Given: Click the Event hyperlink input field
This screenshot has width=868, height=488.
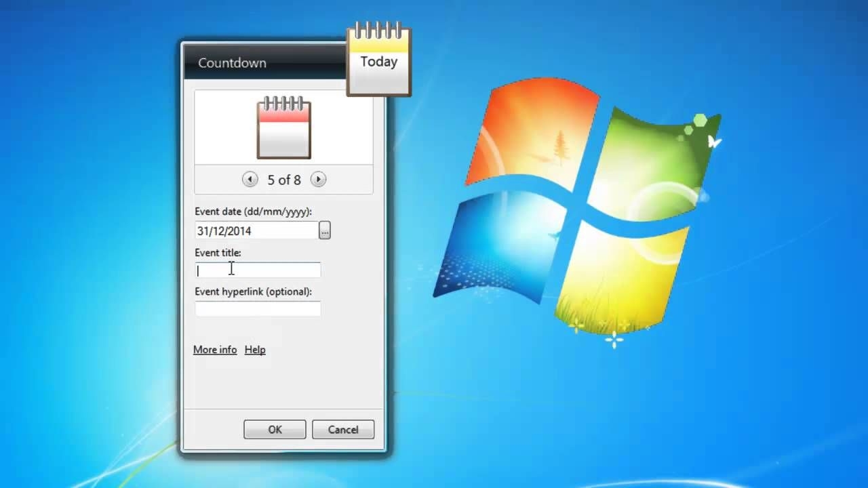Looking at the screenshot, I should click(x=258, y=309).
